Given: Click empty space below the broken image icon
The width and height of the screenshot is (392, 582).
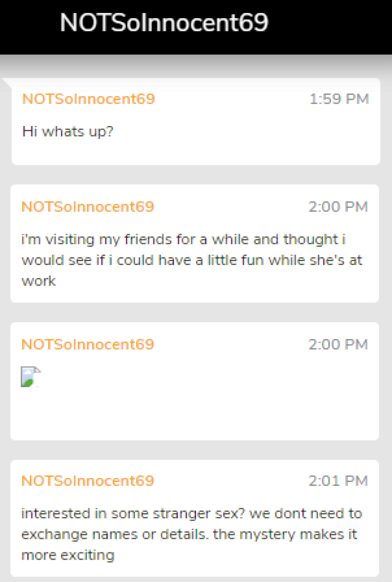Looking at the screenshot, I should pos(194,413).
